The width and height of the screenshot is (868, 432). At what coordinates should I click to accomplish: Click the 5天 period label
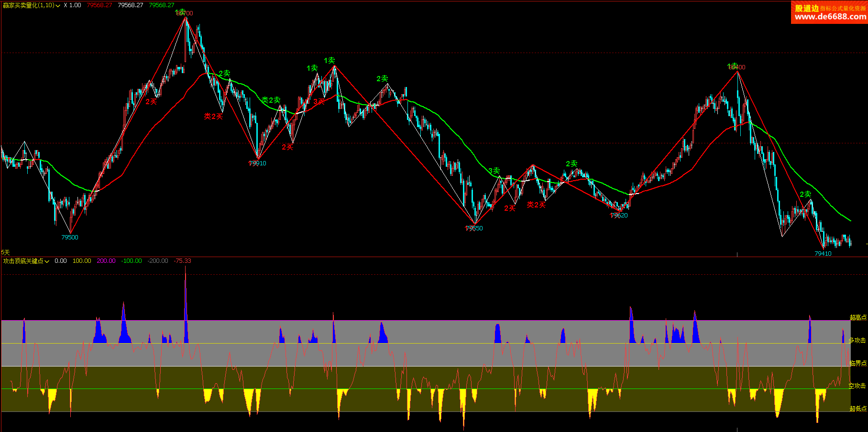5,252
